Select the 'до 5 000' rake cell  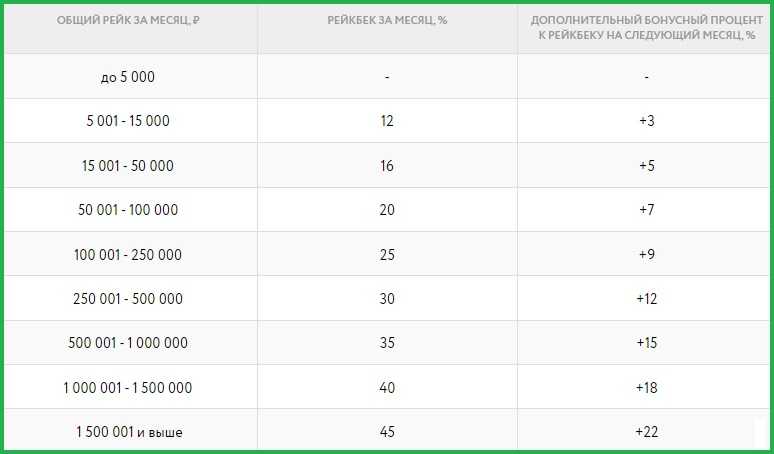point(128,77)
